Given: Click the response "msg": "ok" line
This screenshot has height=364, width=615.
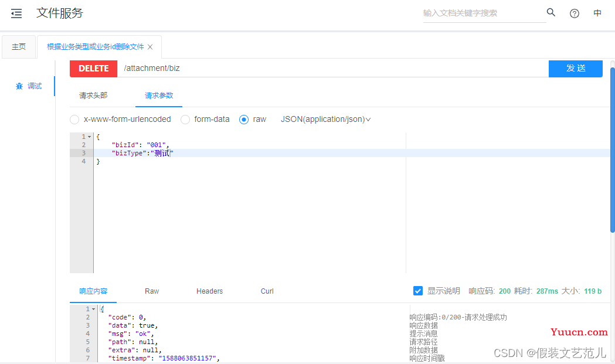Looking at the screenshot, I should [x=131, y=334].
